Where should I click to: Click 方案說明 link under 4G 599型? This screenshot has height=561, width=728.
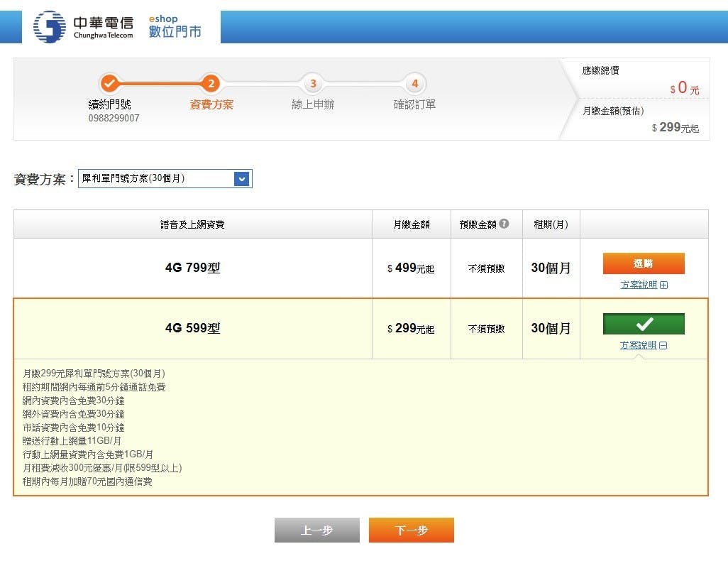[638, 346]
